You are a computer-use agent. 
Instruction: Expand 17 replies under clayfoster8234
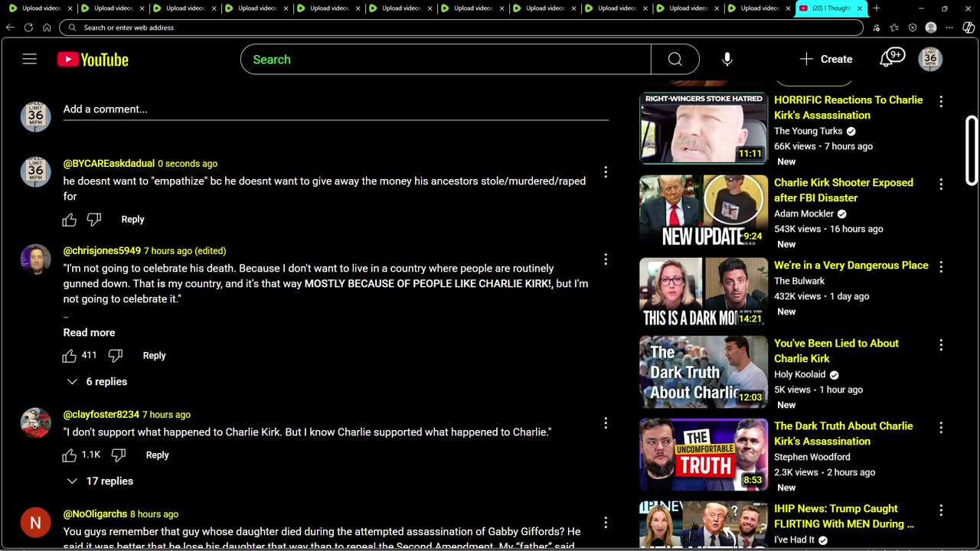click(x=100, y=481)
